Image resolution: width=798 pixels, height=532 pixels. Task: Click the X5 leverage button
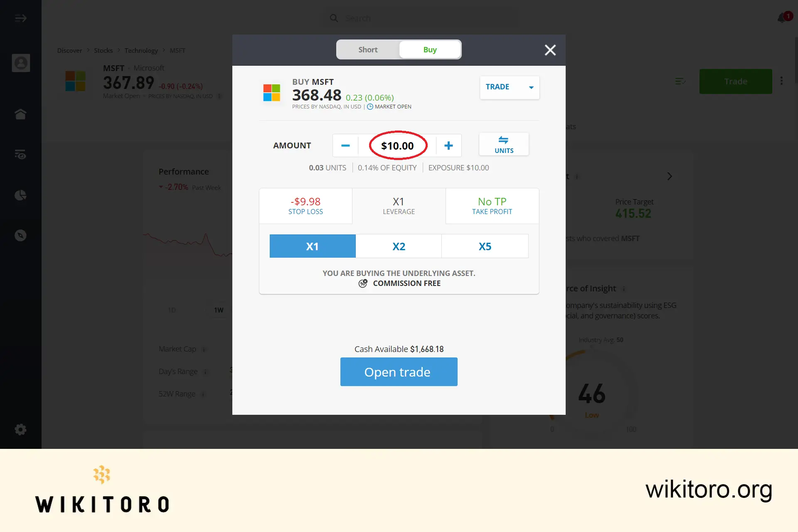(485, 246)
